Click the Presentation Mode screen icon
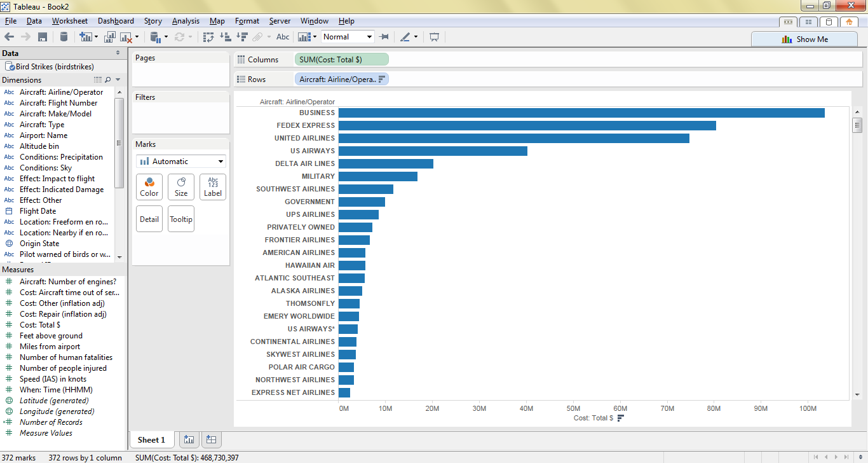The width and height of the screenshot is (868, 463). click(x=434, y=37)
